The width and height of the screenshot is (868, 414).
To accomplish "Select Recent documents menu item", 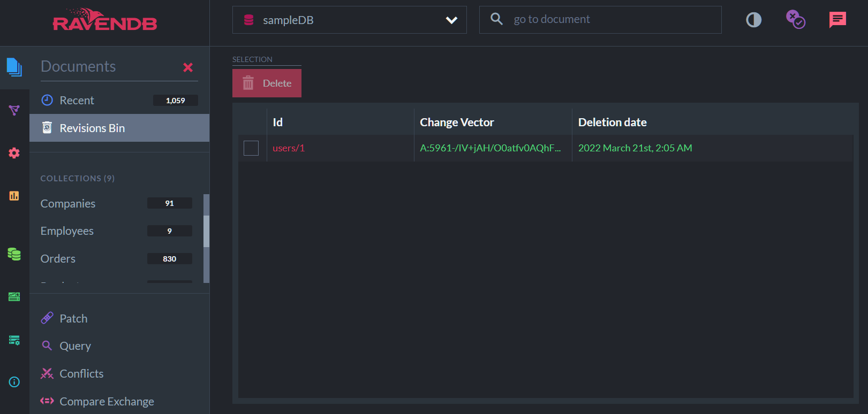I will coord(119,100).
